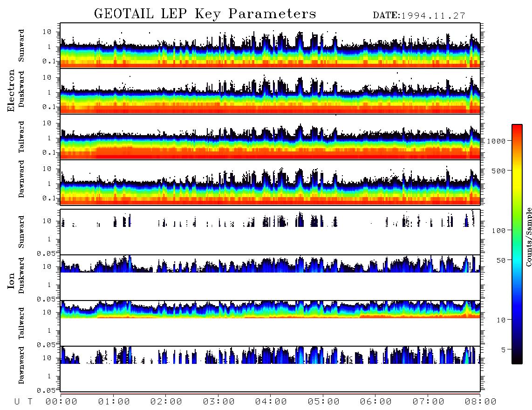
Task: Click the yellow band of the colorbar
Action: click(x=517, y=175)
